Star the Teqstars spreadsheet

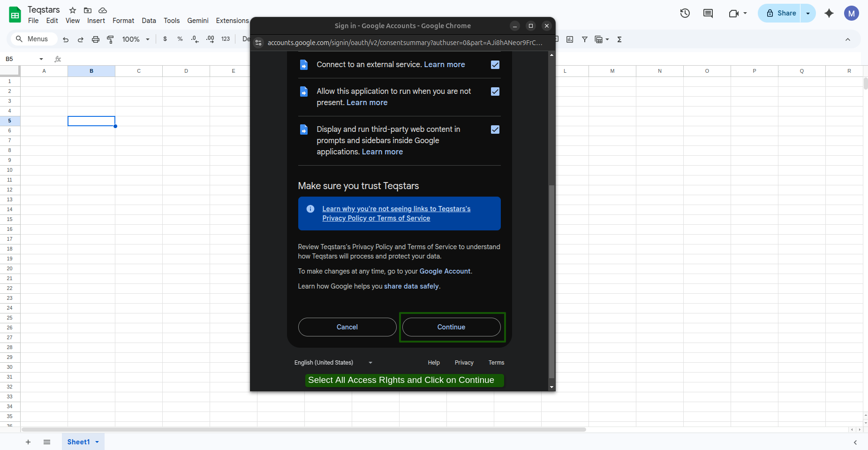[73, 10]
